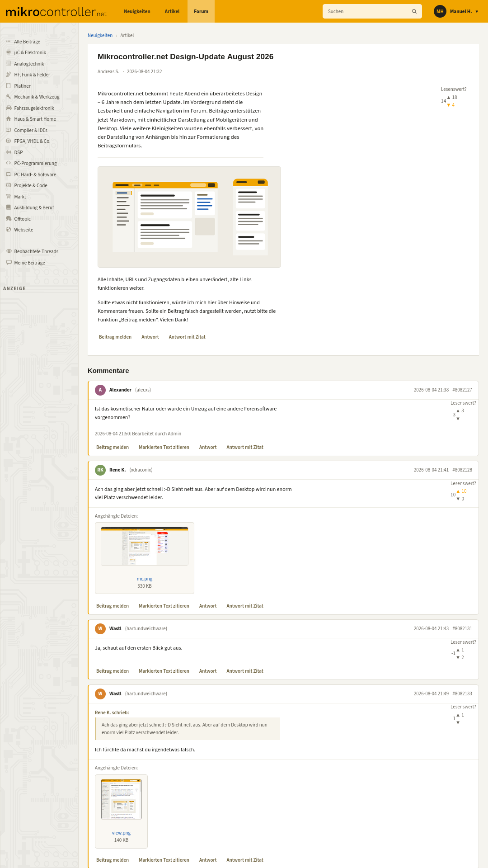Click Markierten Text zitieren in Alexander's comment
The height and width of the screenshot is (868, 488).
(164, 447)
